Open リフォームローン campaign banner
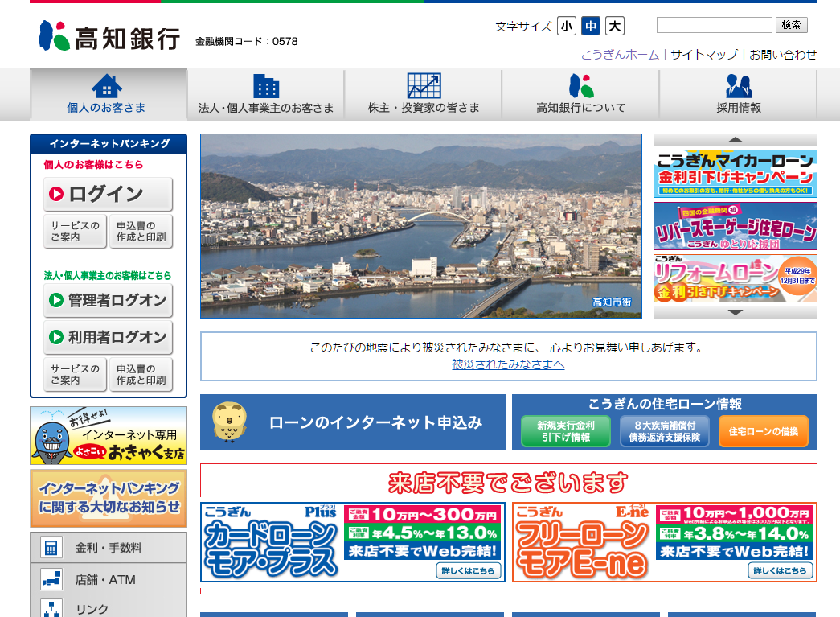The image size is (840, 617). coord(735,278)
